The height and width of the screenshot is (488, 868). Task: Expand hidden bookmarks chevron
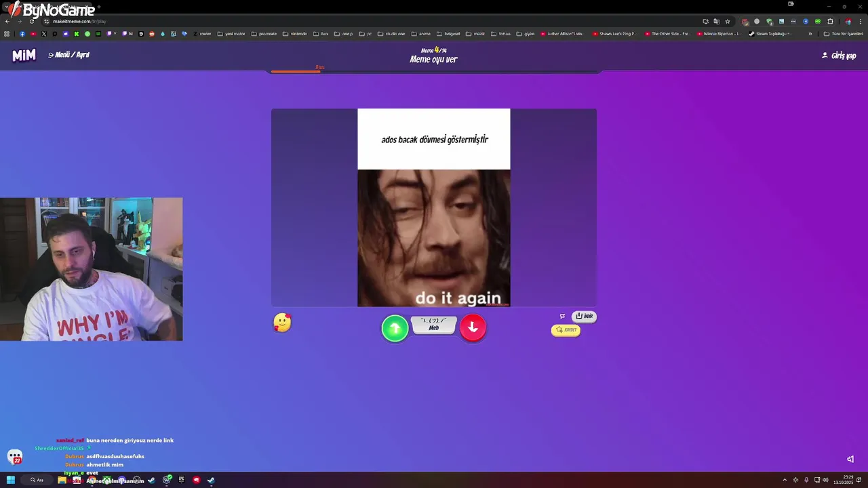coord(810,34)
